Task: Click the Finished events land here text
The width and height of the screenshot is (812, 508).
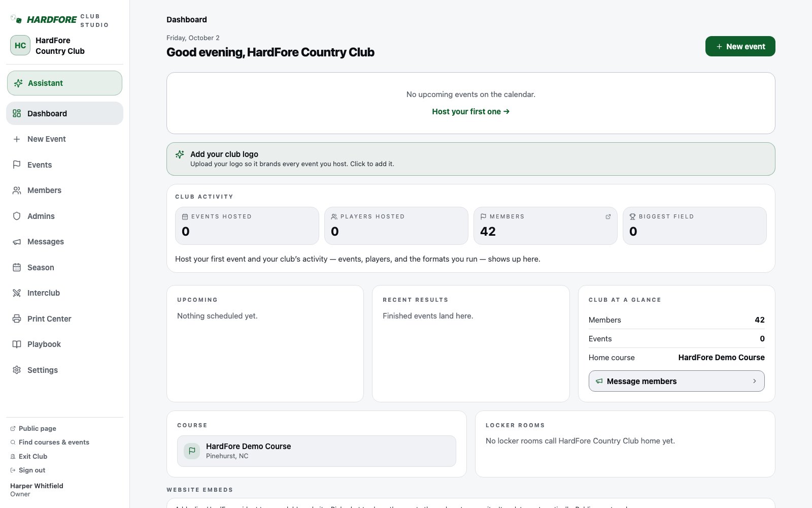Action: point(428,316)
